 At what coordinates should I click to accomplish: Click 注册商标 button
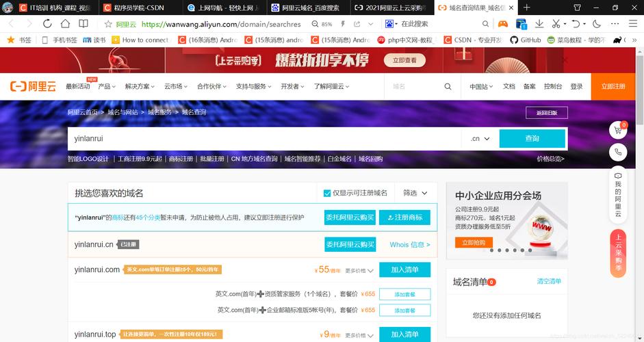(404, 218)
